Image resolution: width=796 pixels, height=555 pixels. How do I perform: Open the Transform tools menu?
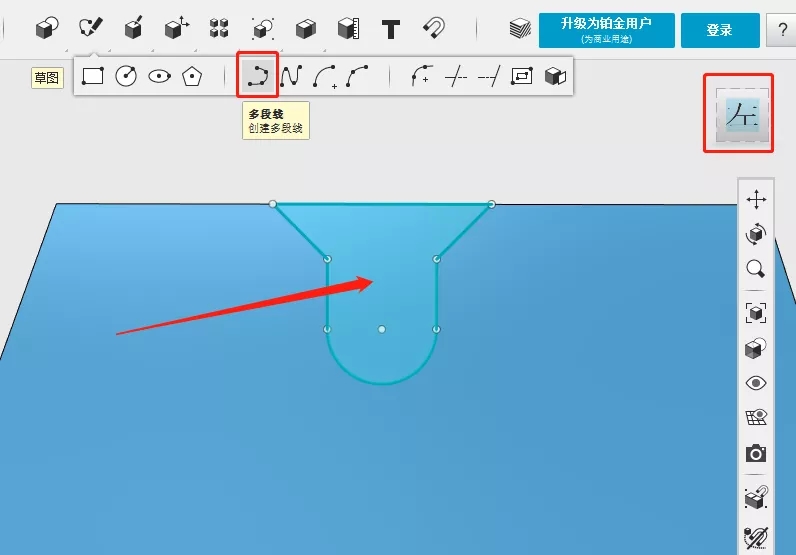(x=177, y=28)
